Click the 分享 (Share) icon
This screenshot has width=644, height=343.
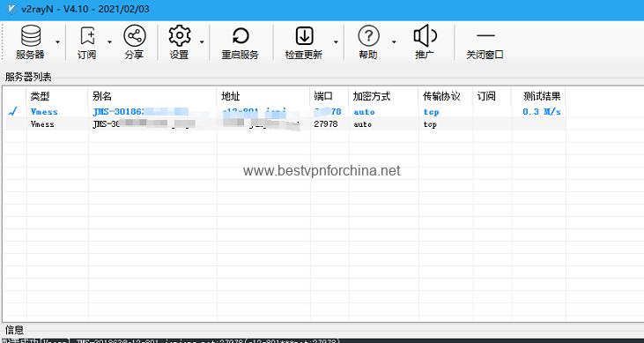(x=134, y=36)
